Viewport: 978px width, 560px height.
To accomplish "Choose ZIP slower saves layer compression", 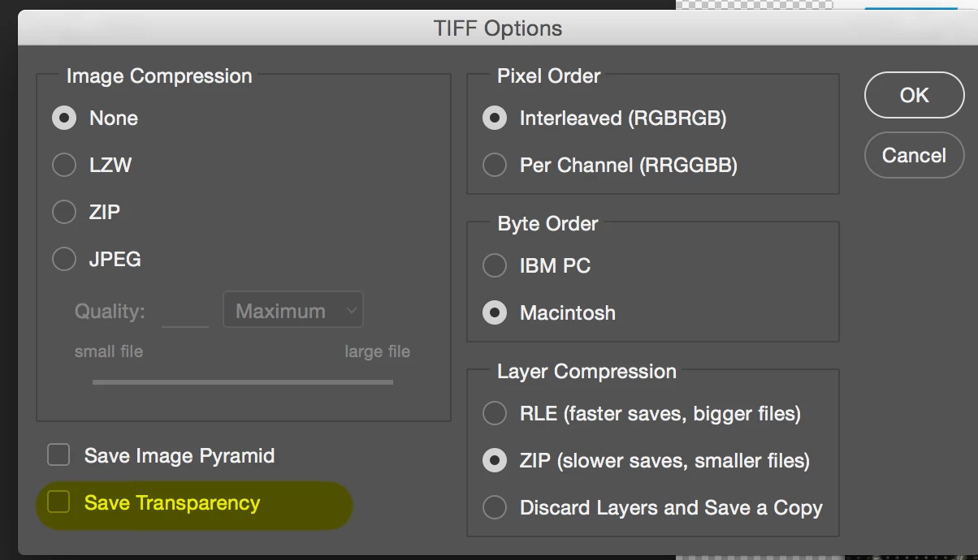I will click(495, 461).
